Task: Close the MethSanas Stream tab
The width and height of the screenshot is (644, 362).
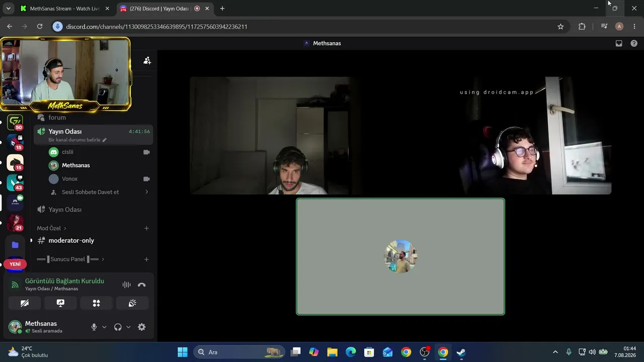Action: click(107, 9)
